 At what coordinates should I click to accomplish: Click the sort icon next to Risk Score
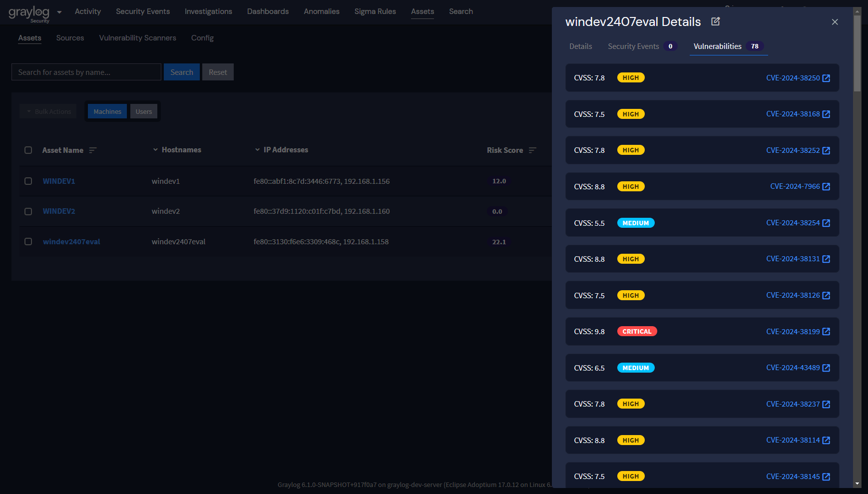pyautogui.click(x=532, y=150)
